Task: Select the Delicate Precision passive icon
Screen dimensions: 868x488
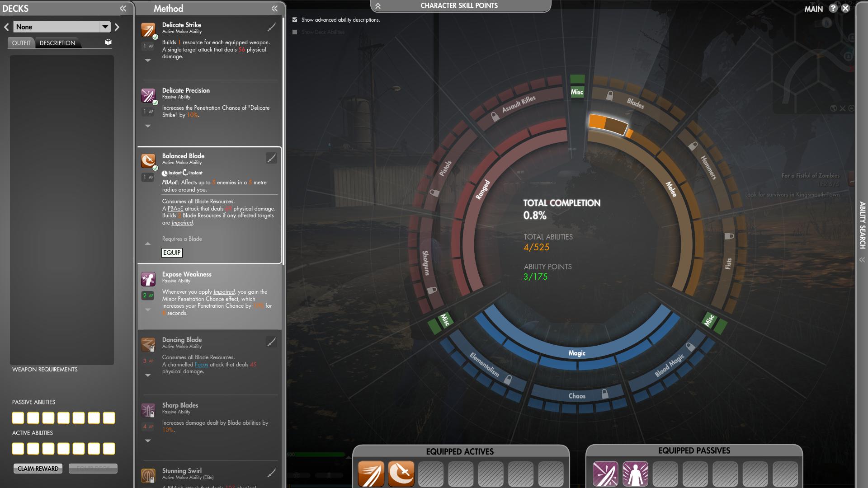Action: point(148,95)
